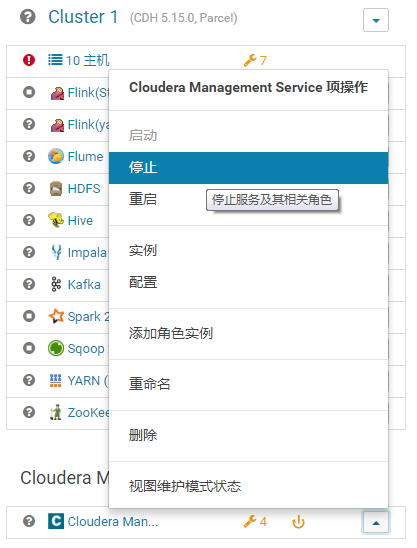
Task: Click the Flume service icon
Action: point(56,156)
